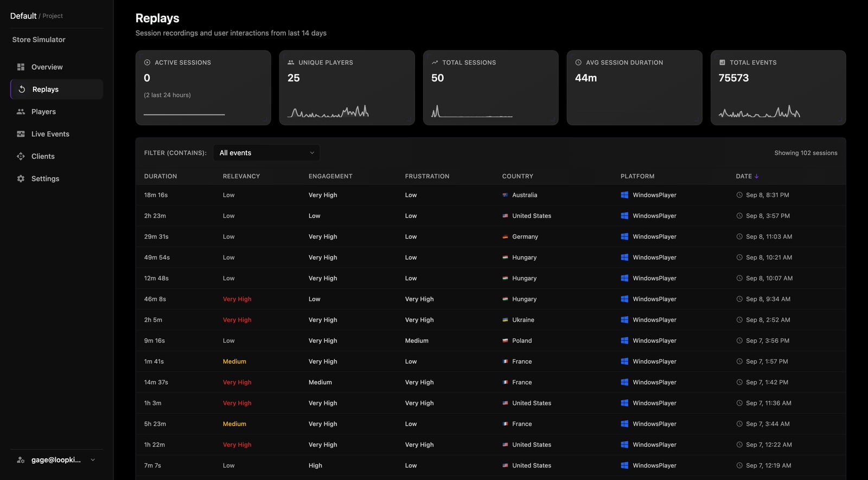The image size is (868, 480).
Task: Select the 49m 54s duration cell
Action: click(157, 258)
